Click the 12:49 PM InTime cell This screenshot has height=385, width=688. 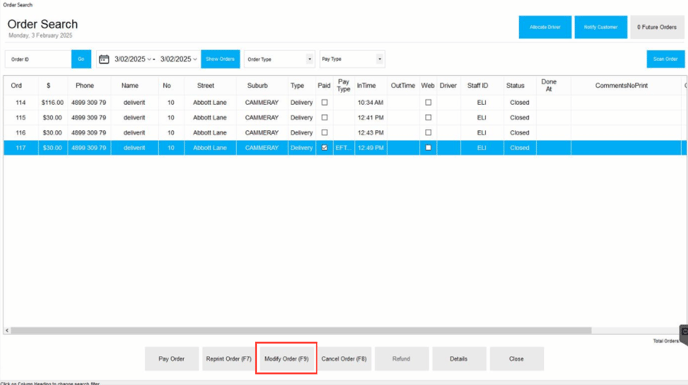coord(370,148)
